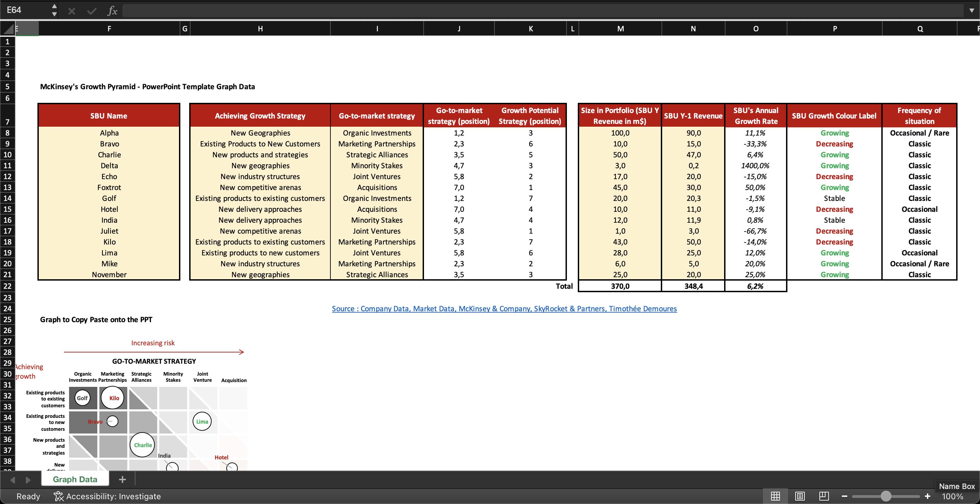Open the Graph Data sheet tab

[x=75, y=479]
